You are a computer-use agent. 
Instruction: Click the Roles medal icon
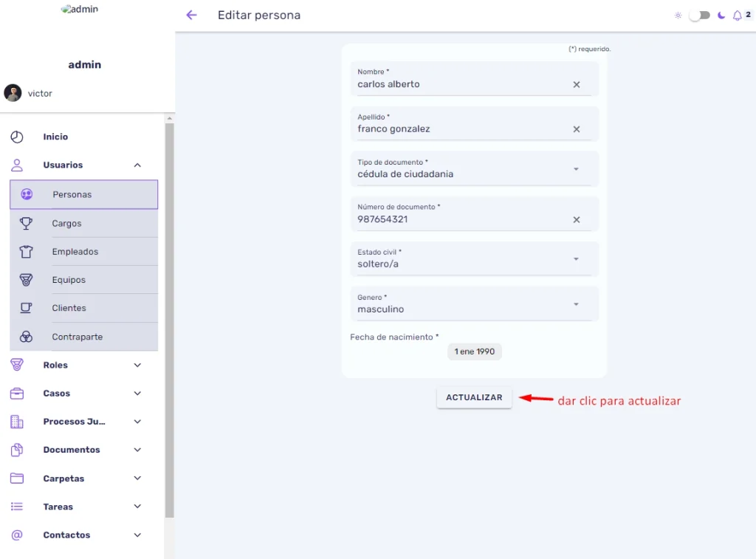coord(17,365)
